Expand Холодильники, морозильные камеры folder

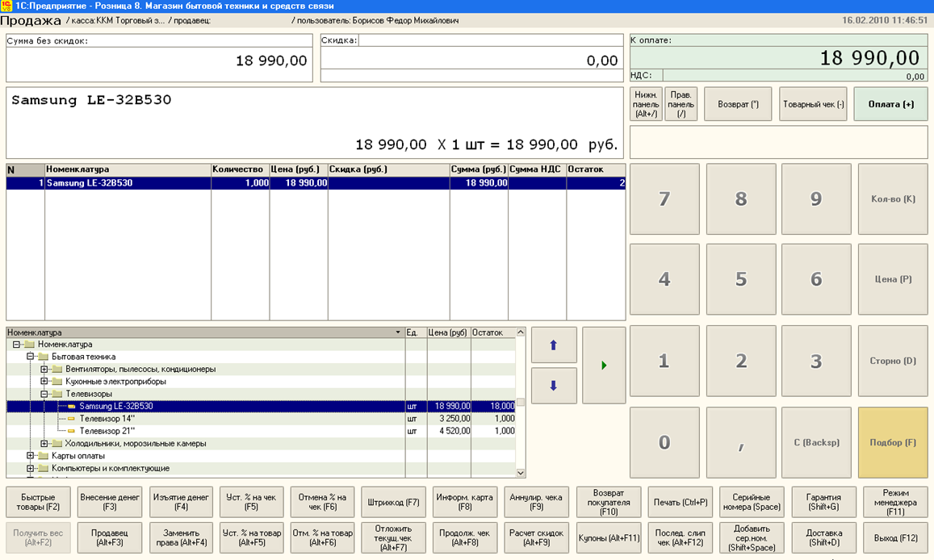click(x=44, y=443)
